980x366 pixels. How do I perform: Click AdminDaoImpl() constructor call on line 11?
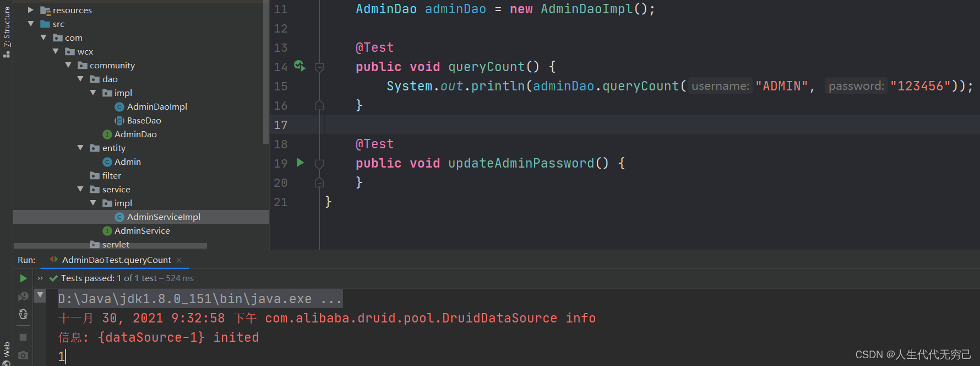[594, 9]
